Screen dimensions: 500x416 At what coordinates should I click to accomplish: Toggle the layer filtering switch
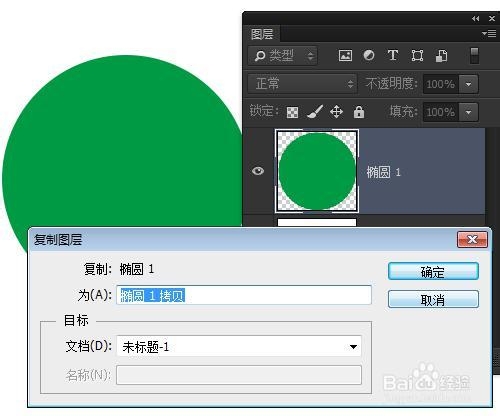click(x=474, y=56)
